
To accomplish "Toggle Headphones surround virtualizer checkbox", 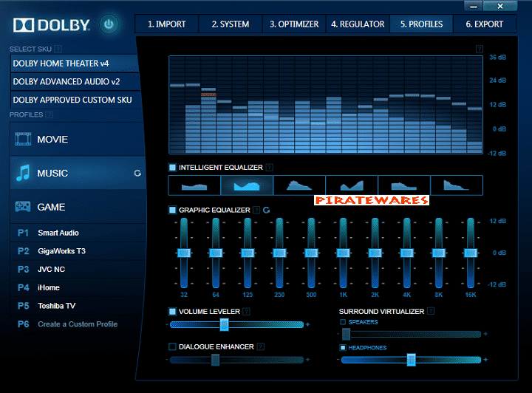I will pyautogui.click(x=343, y=347).
